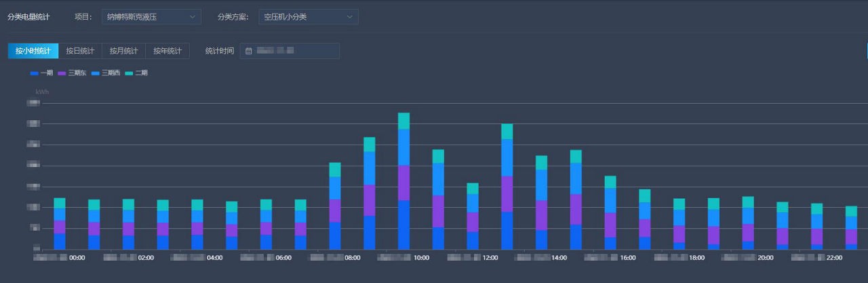Click the 14:00 axis label
868x283 pixels.
[559, 258]
